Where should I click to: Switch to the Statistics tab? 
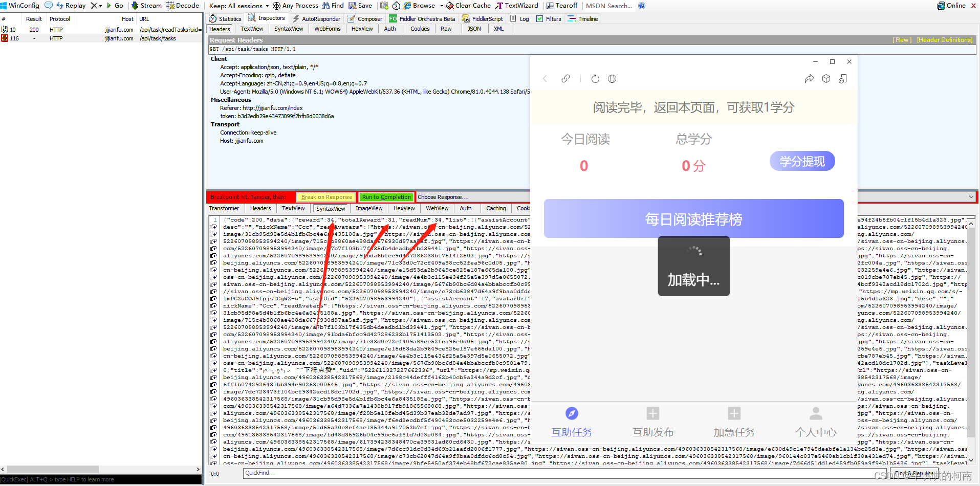coord(225,19)
